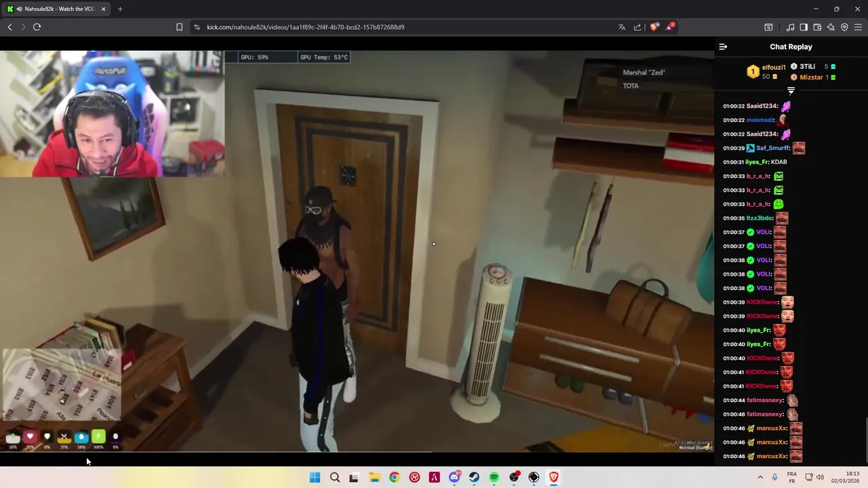Viewport: 868px width, 488px height.
Task: Bookmark this page using the bookmark icon
Action: [x=179, y=27]
